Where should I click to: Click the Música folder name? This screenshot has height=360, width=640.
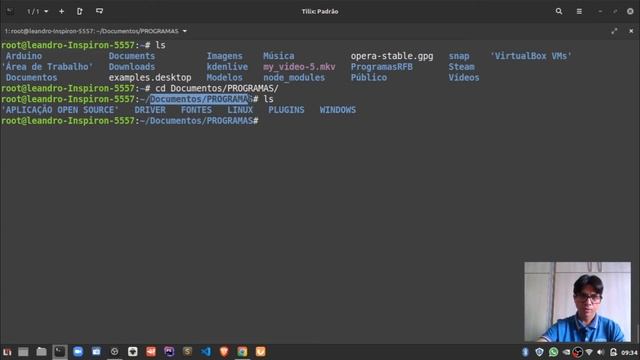278,56
